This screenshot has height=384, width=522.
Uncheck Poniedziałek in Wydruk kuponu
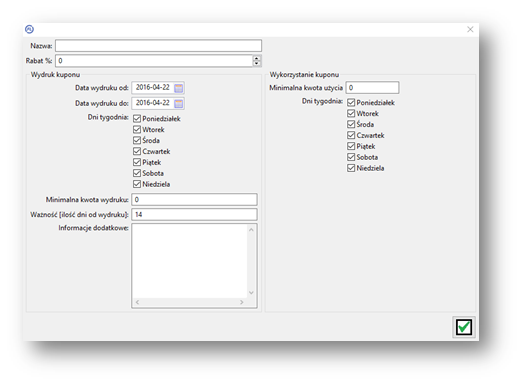[x=137, y=119]
